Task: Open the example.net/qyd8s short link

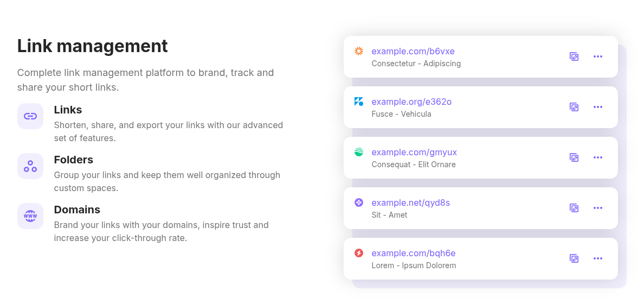Action: pyautogui.click(x=410, y=203)
